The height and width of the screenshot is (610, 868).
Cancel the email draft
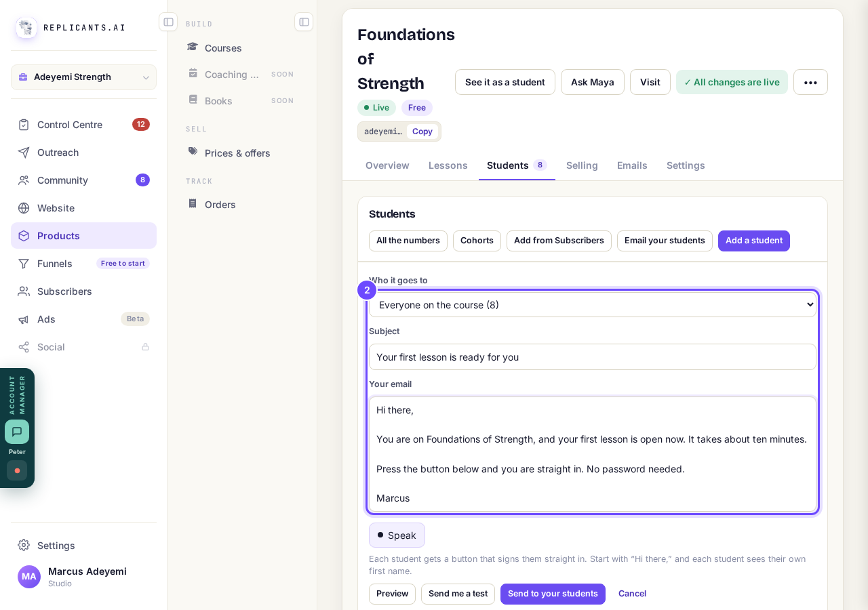[632, 594]
